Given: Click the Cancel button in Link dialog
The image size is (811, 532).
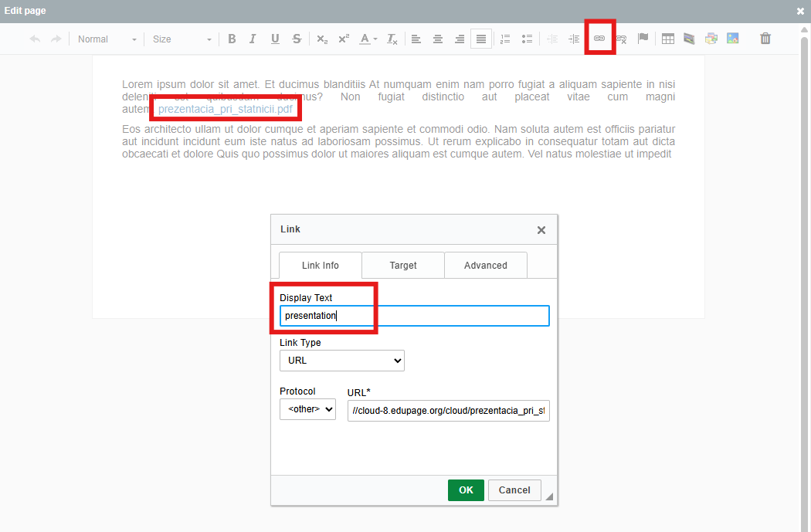Looking at the screenshot, I should coord(514,490).
